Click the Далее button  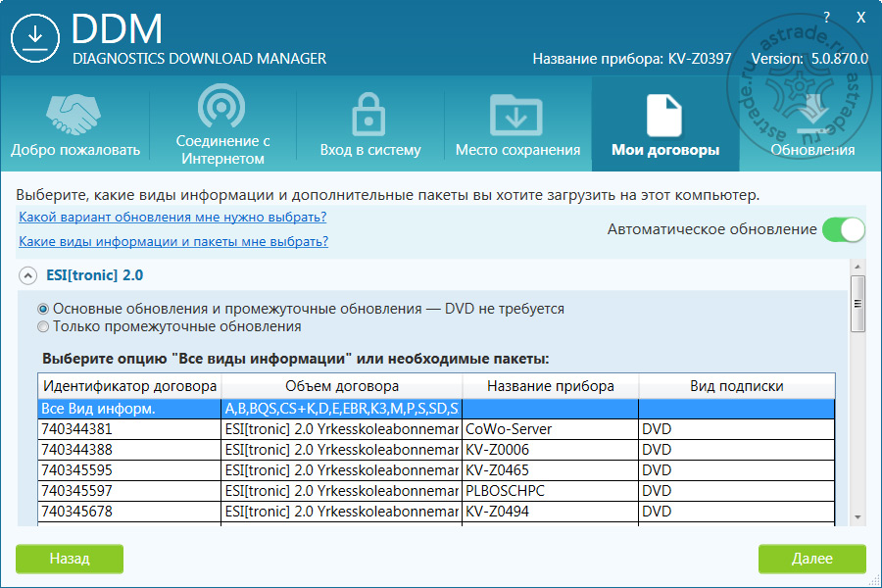click(x=811, y=559)
